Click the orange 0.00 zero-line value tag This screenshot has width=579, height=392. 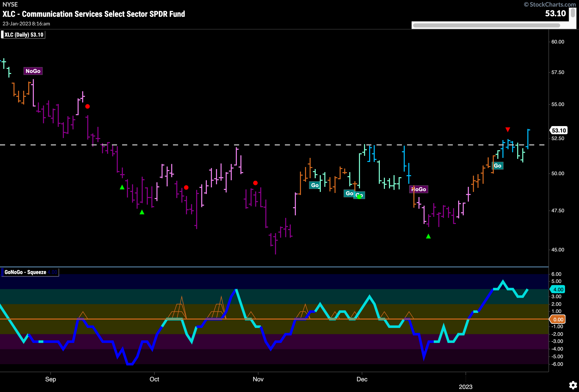point(558,319)
